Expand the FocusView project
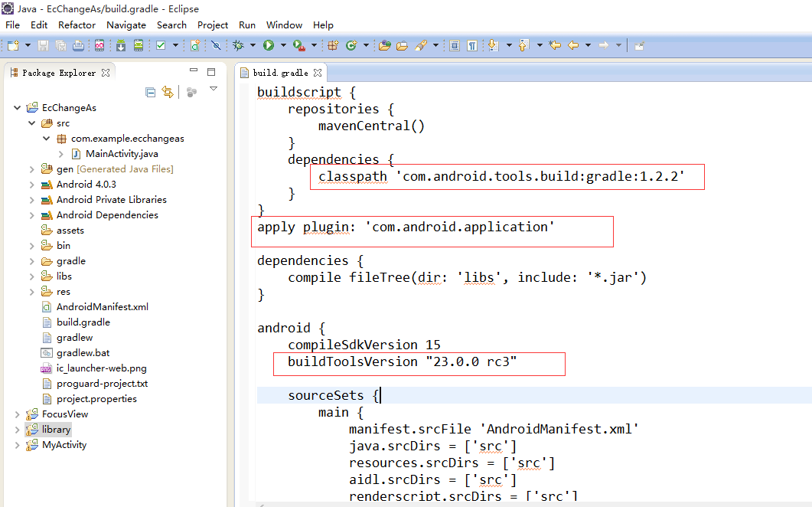812x507 pixels. 17,414
